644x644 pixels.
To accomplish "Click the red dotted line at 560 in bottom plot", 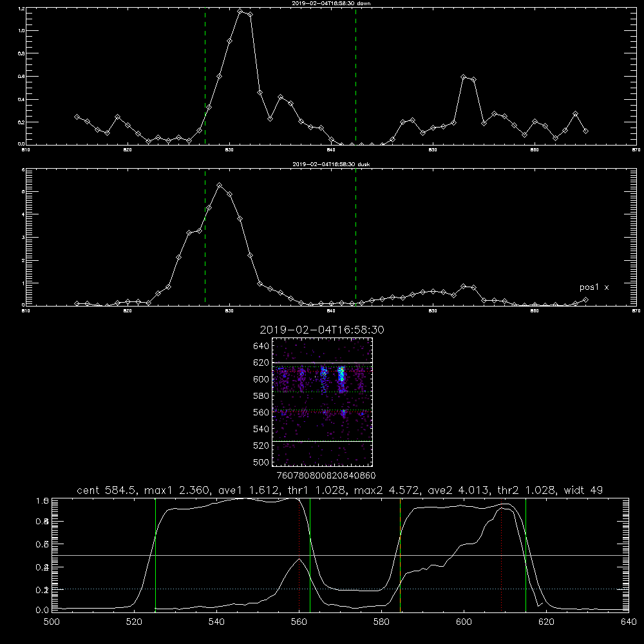I will click(x=299, y=555).
